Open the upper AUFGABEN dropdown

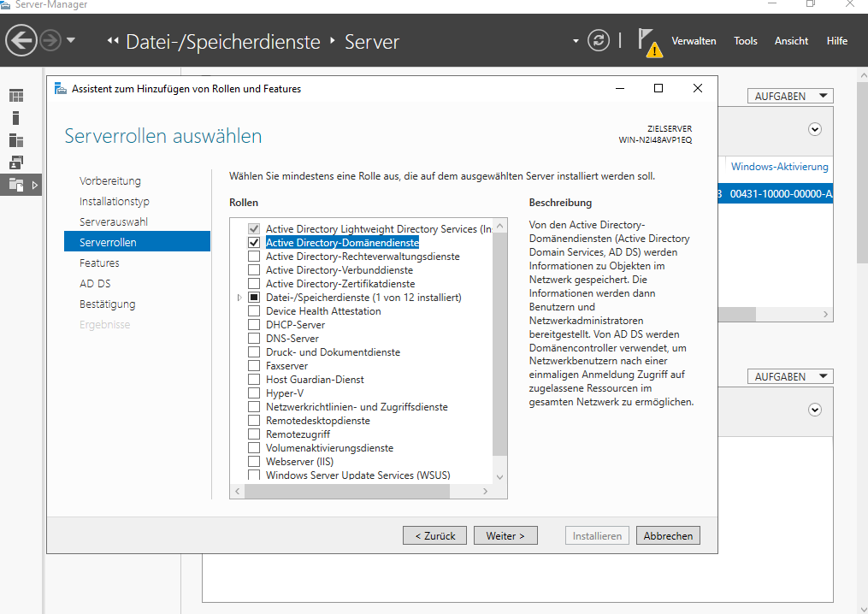(x=789, y=97)
